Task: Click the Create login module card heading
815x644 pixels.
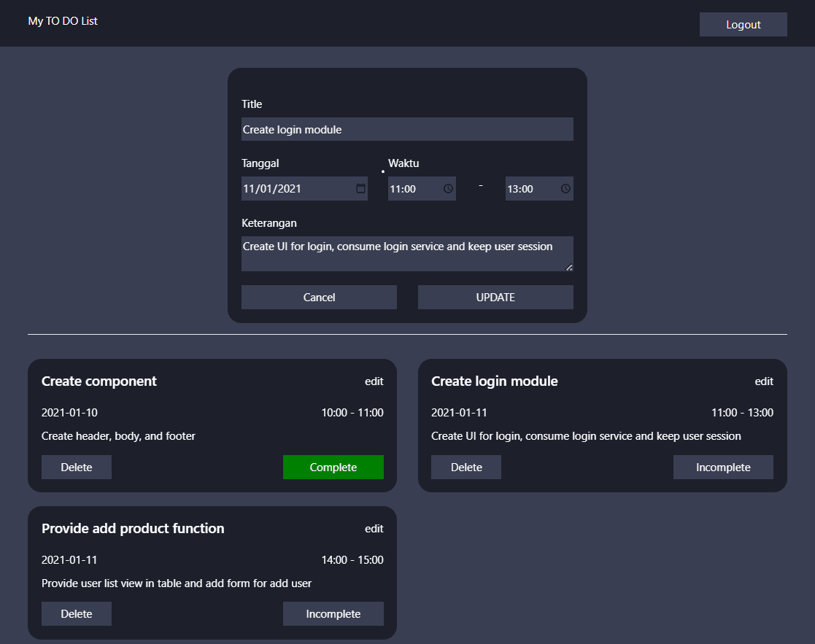Action: [x=494, y=381]
